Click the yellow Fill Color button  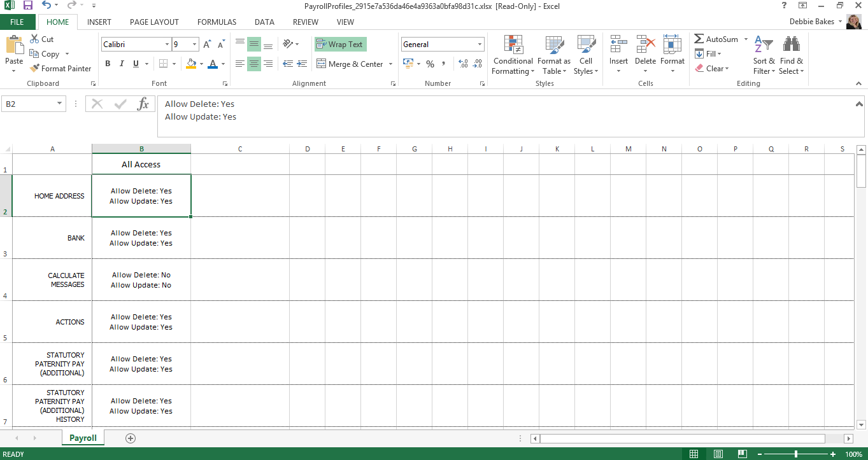tap(190, 64)
